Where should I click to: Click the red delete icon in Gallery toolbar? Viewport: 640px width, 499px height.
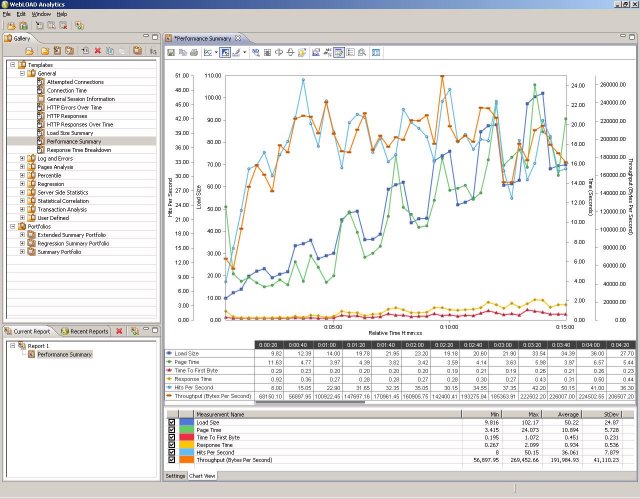(98, 50)
